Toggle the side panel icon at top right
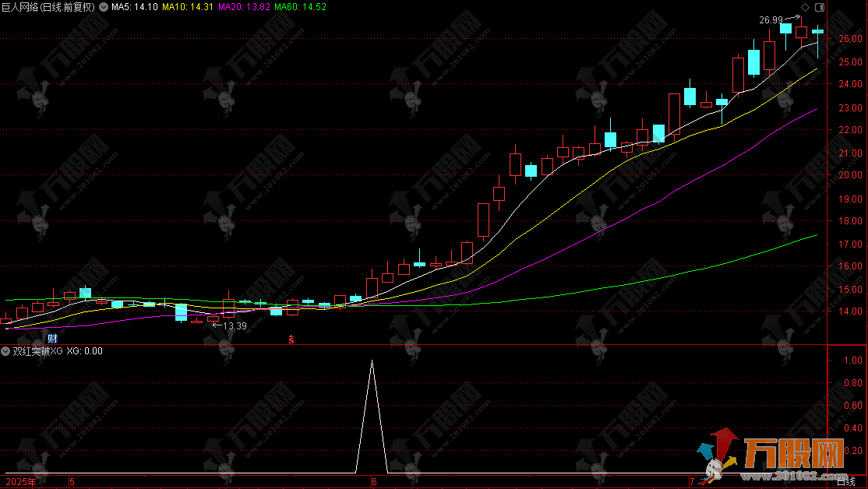 820,7
